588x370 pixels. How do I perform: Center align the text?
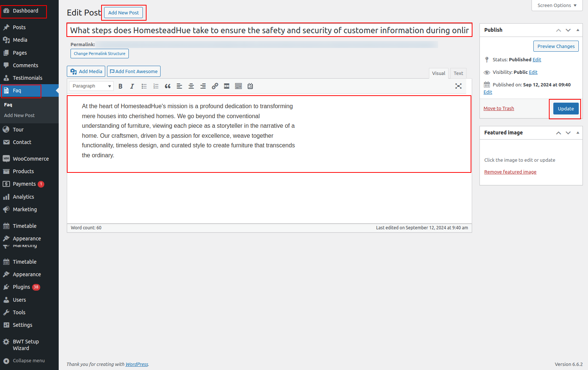coord(191,86)
